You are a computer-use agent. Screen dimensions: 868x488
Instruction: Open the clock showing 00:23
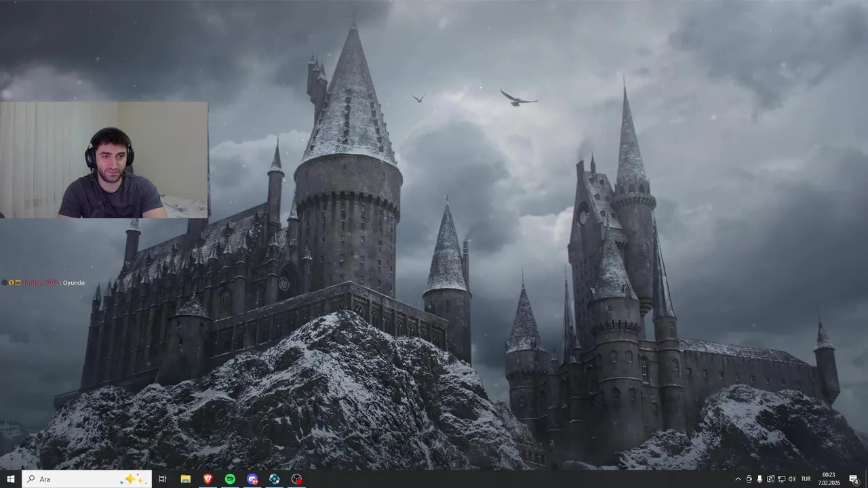click(x=829, y=479)
